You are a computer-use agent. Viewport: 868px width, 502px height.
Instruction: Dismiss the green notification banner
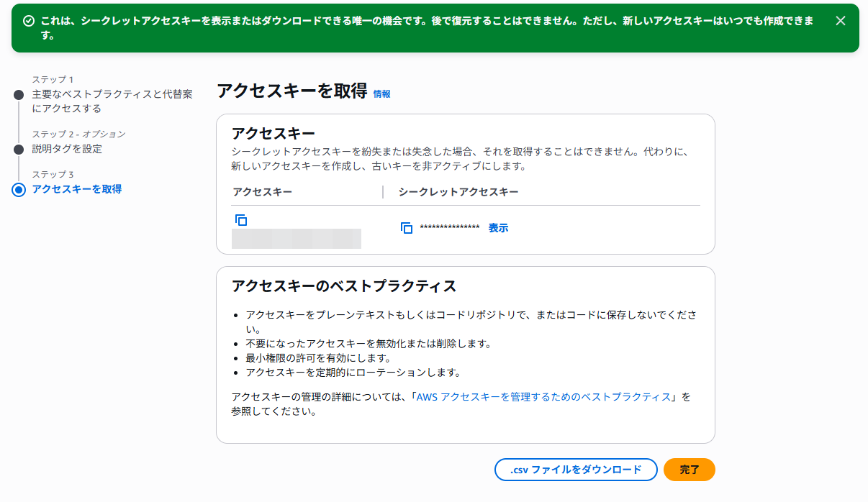click(841, 21)
